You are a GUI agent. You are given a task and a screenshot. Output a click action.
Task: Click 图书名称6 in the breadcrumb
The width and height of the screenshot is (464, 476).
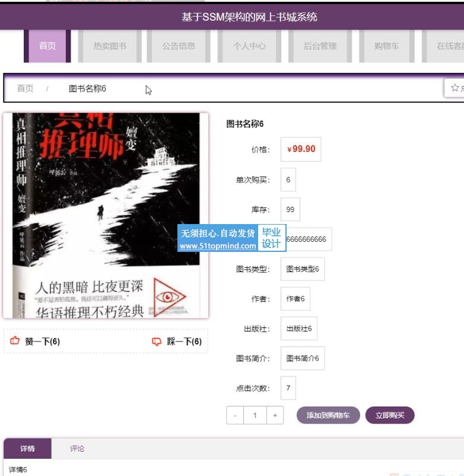(87, 88)
